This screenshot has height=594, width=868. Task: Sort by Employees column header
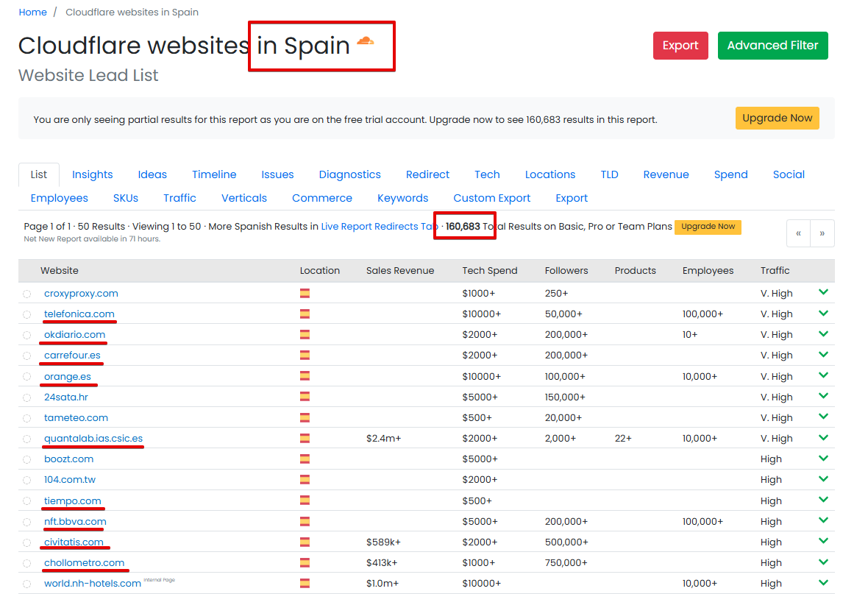pos(708,270)
